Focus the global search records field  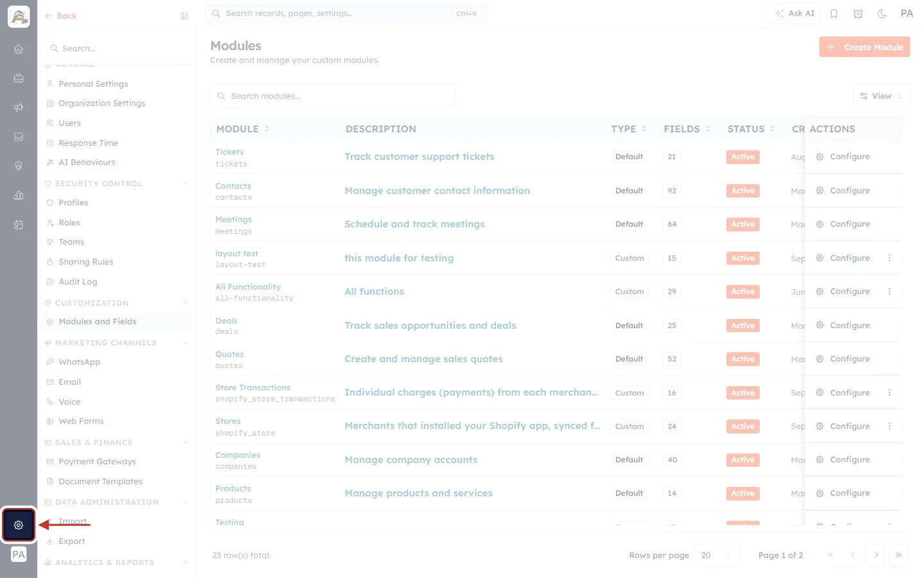click(x=346, y=13)
